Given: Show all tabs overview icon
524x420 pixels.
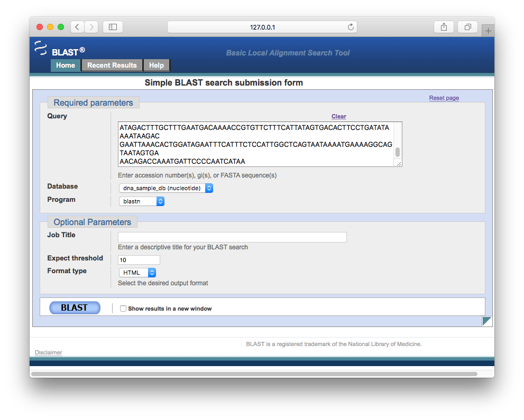Looking at the screenshot, I should pyautogui.click(x=468, y=27).
